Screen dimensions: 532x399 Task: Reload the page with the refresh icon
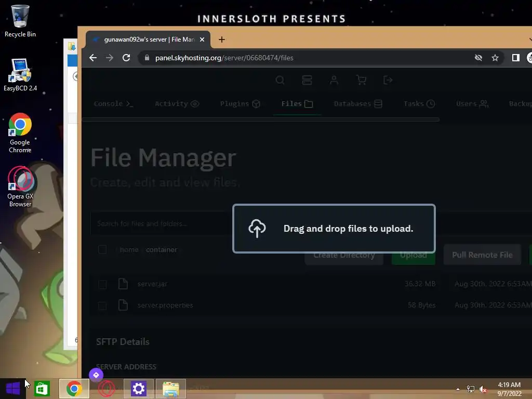pyautogui.click(x=126, y=58)
